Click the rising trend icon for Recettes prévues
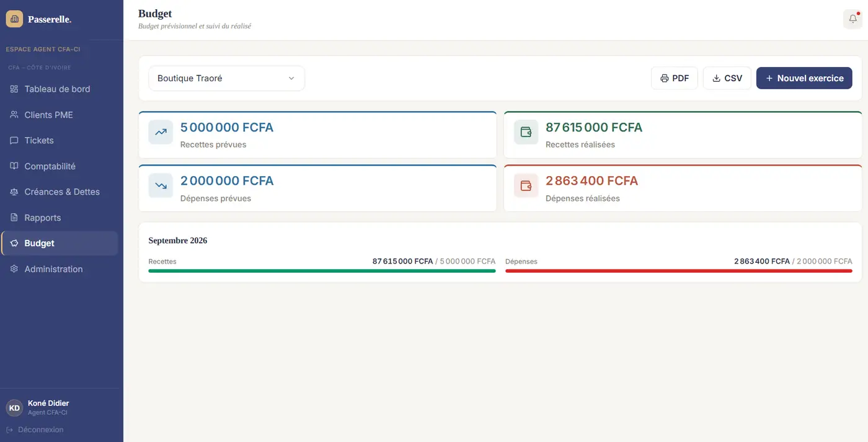Viewport: 868px width, 442px height. 161,132
